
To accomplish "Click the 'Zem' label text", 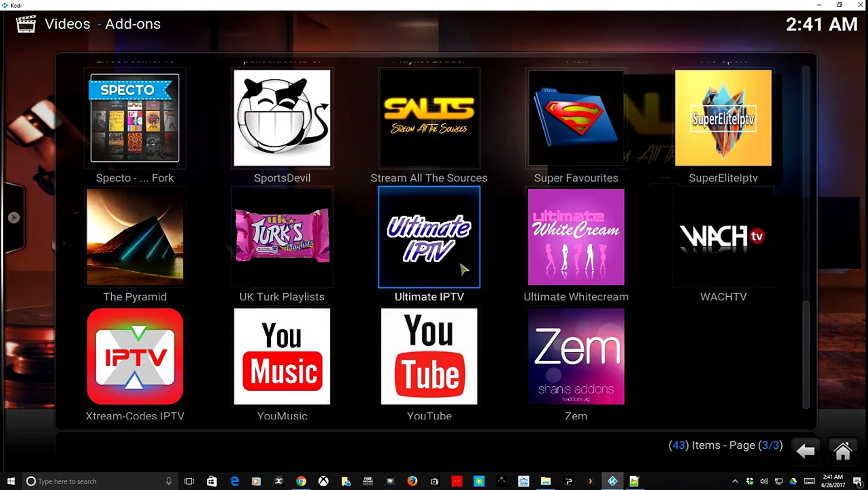I will [576, 416].
